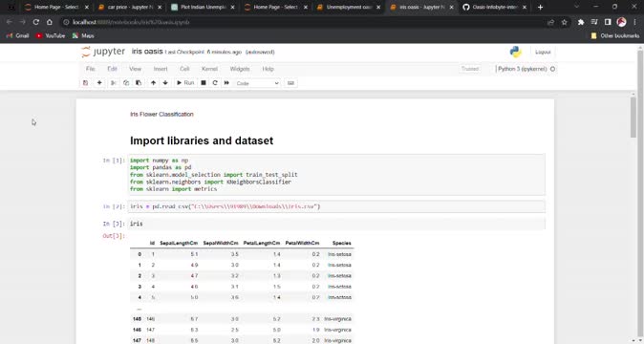Move selected cell up arrow

[x=153, y=83]
